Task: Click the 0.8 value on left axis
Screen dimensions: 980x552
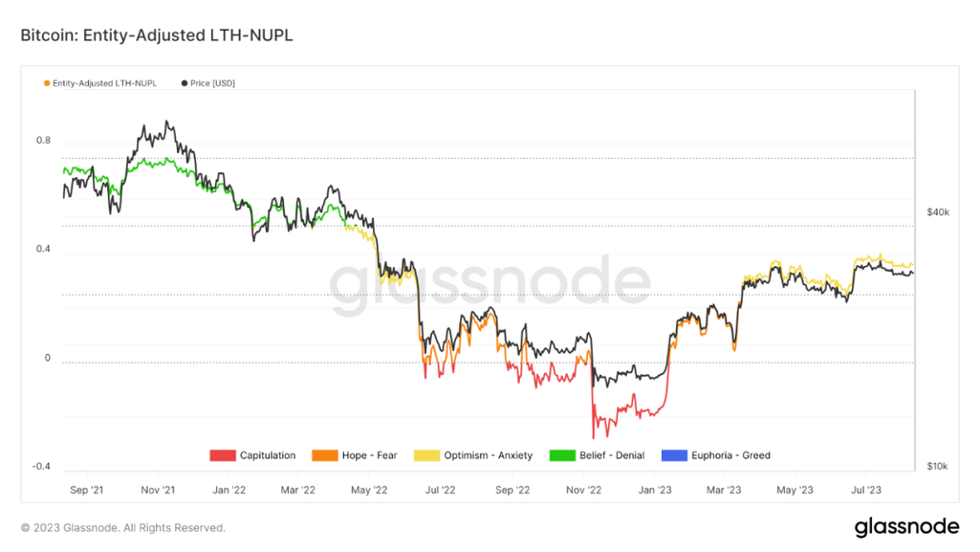Action: [43, 141]
